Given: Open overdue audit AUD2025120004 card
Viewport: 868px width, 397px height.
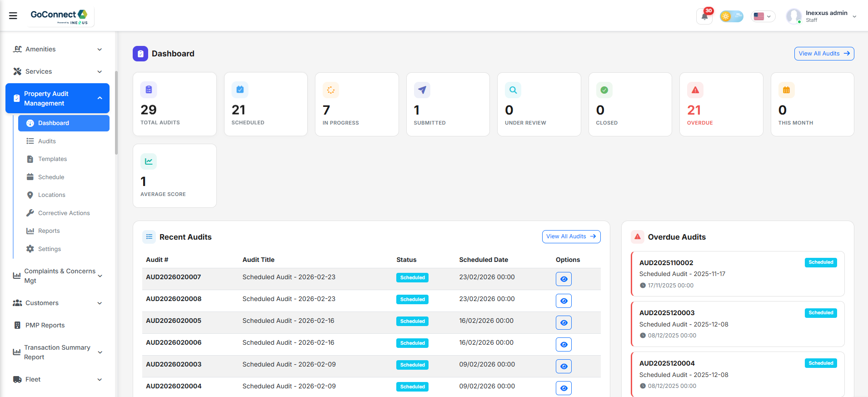Looking at the screenshot, I should pos(738,374).
